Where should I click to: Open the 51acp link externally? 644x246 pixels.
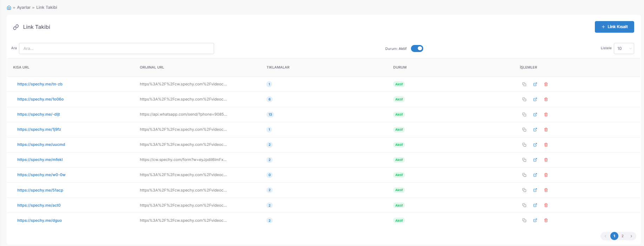[535, 190]
